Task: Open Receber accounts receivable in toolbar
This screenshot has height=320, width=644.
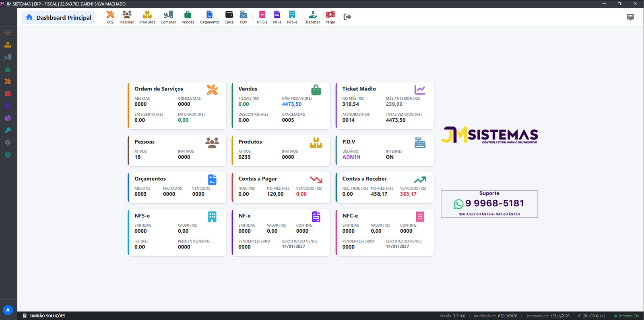Action: tap(313, 17)
